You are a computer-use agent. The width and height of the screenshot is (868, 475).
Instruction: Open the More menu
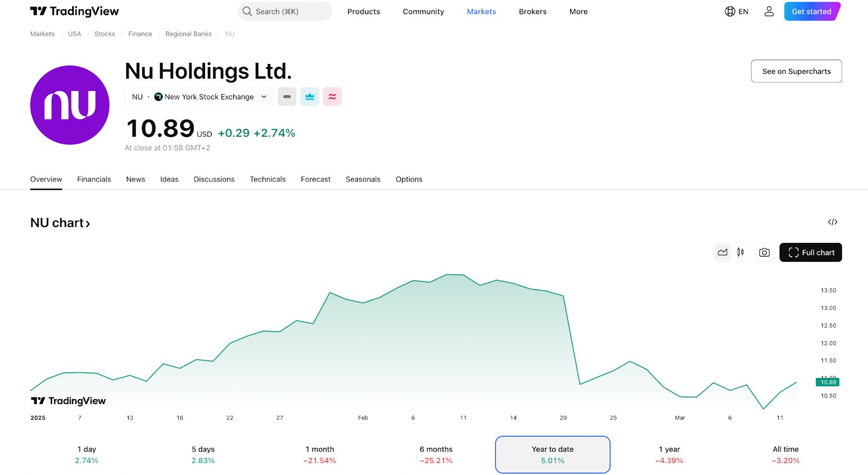(x=578, y=11)
